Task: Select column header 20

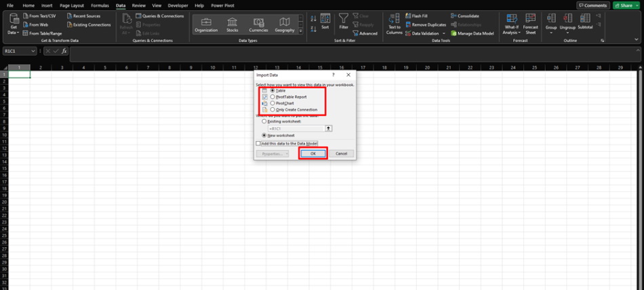Action: tap(427, 67)
